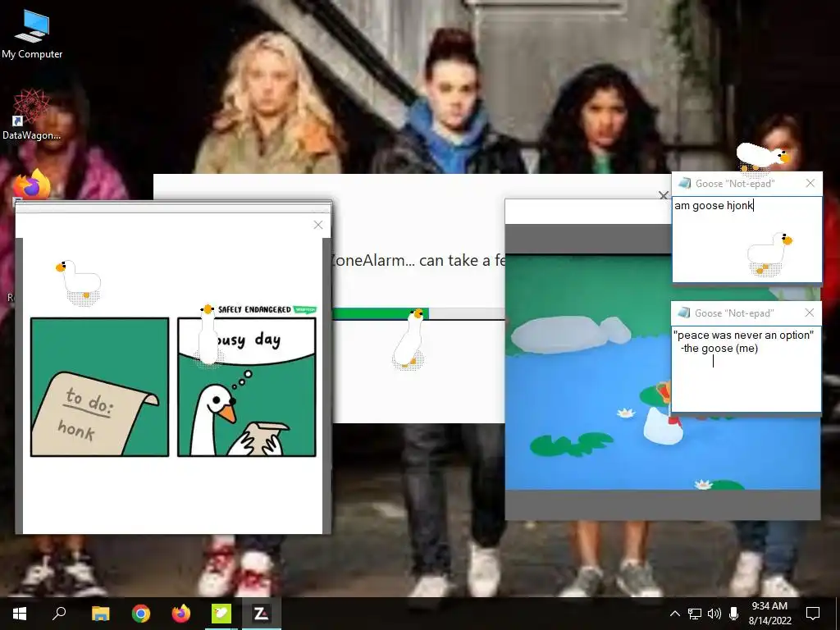Show hidden system tray icons
840x630 pixels.
pyautogui.click(x=675, y=614)
